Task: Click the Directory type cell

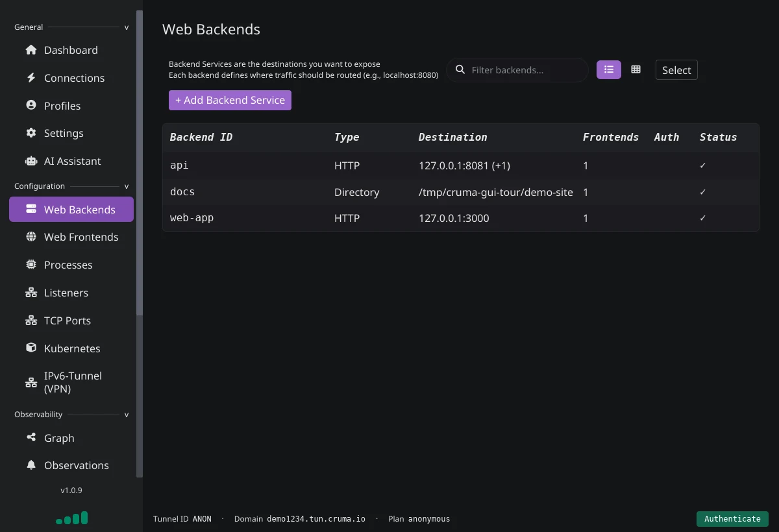Action: pyautogui.click(x=356, y=192)
